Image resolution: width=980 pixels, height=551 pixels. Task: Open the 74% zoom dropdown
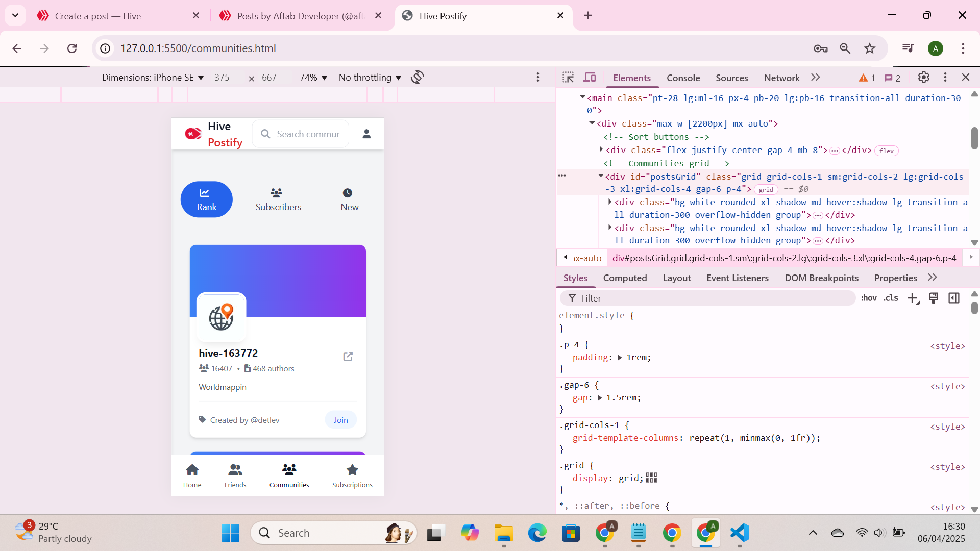point(313,78)
